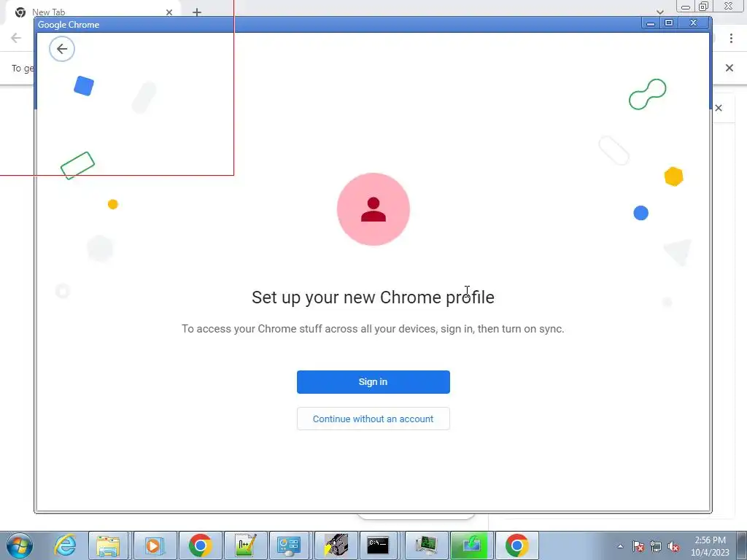
Task: Click the profile avatar picture
Action: (373, 209)
